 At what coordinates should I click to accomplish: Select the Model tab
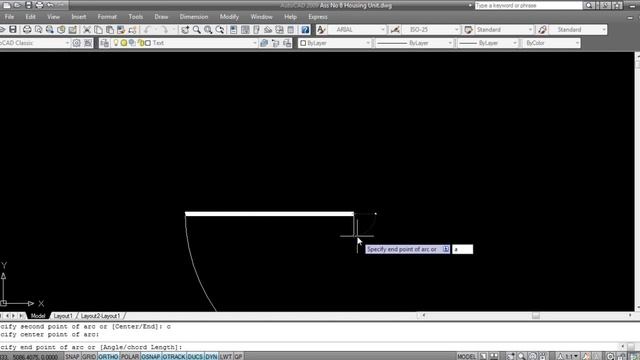38,316
